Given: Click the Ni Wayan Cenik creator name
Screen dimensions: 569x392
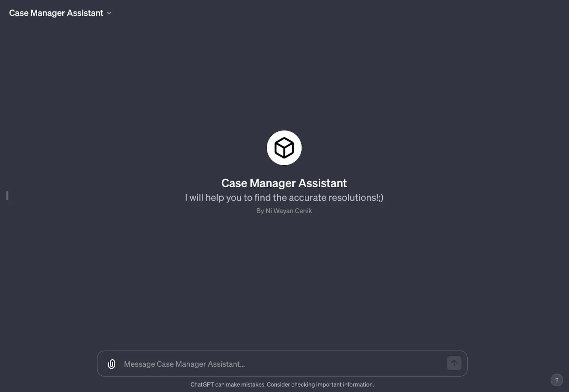Looking at the screenshot, I should (x=289, y=211).
